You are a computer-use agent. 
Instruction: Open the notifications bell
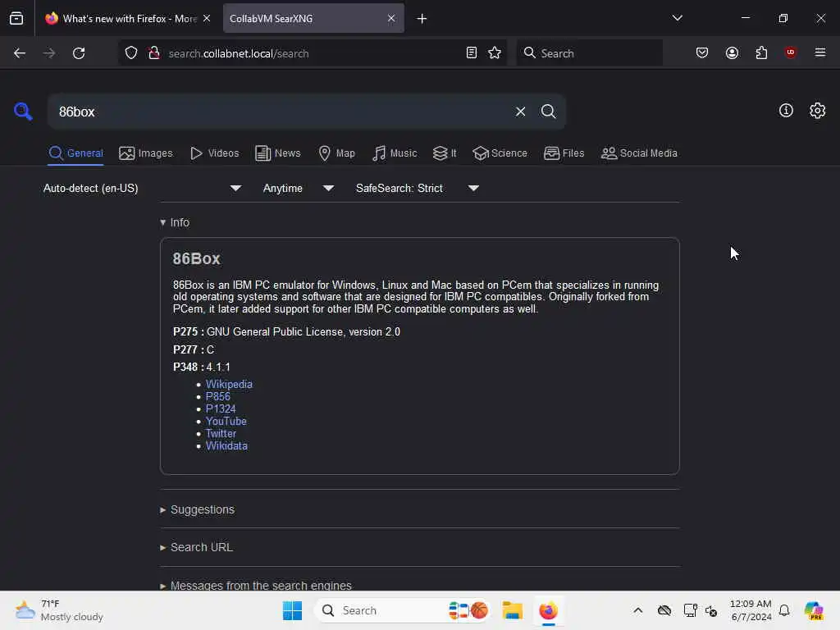point(784,610)
